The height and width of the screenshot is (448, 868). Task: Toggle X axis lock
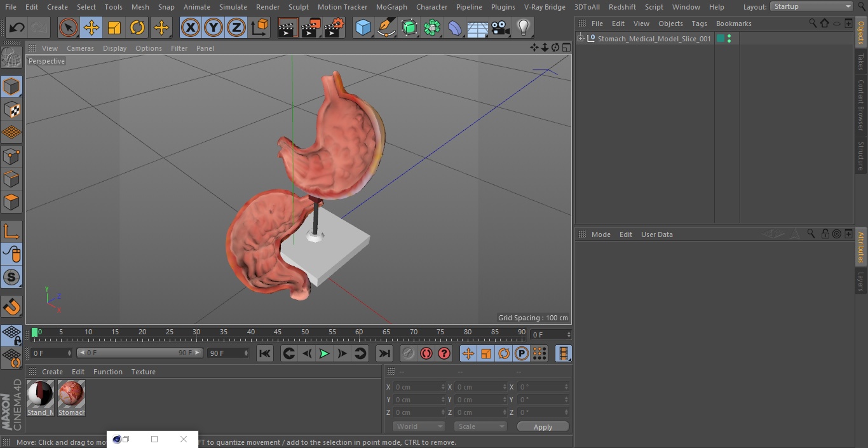click(x=191, y=27)
